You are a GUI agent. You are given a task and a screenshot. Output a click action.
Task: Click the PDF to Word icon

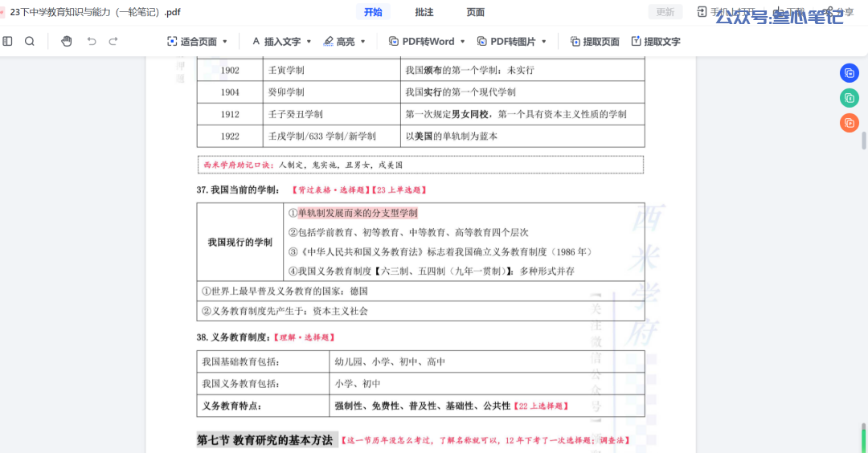[394, 42]
